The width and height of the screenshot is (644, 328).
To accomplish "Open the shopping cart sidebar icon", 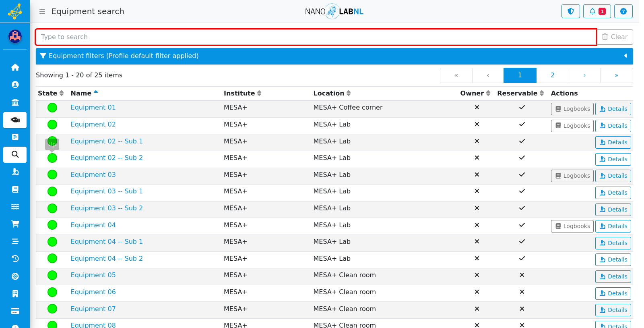I will (15, 224).
